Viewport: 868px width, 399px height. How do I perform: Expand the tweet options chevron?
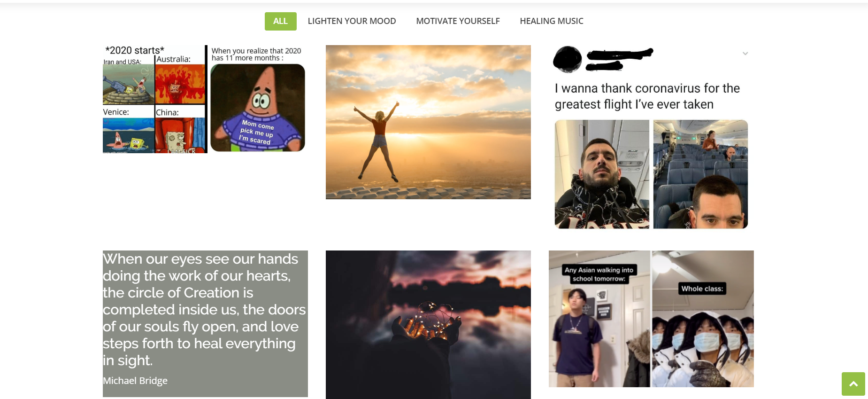click(x=745, y=54)
